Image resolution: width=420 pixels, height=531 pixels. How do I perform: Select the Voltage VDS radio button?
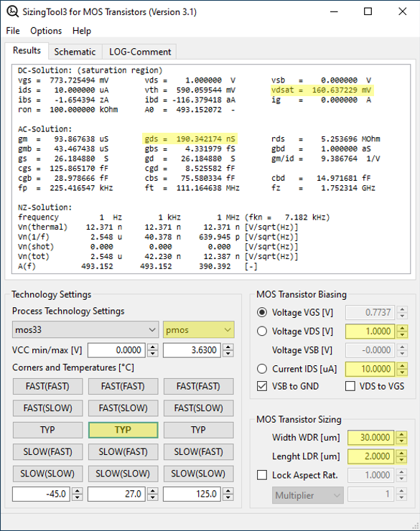pos(262,331)
